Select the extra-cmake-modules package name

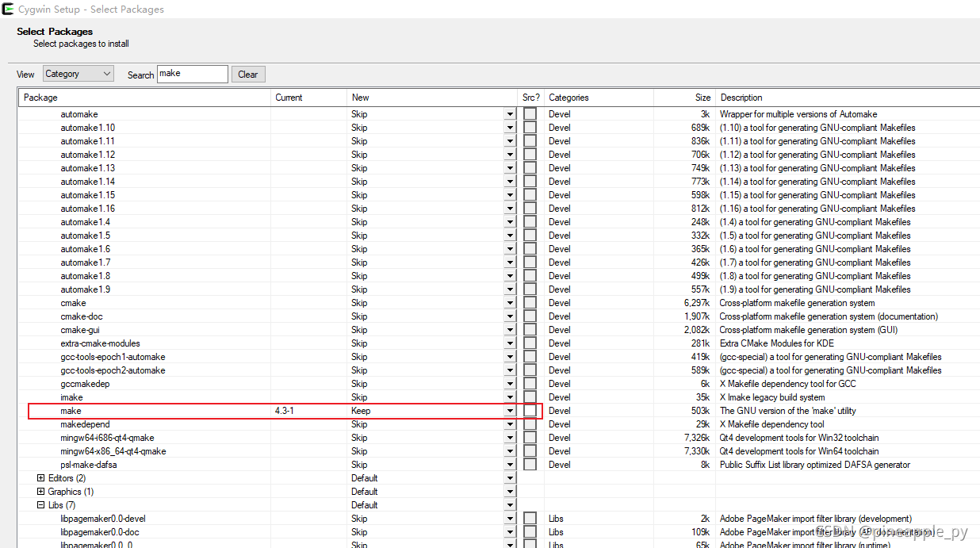[x=100, y=343]
